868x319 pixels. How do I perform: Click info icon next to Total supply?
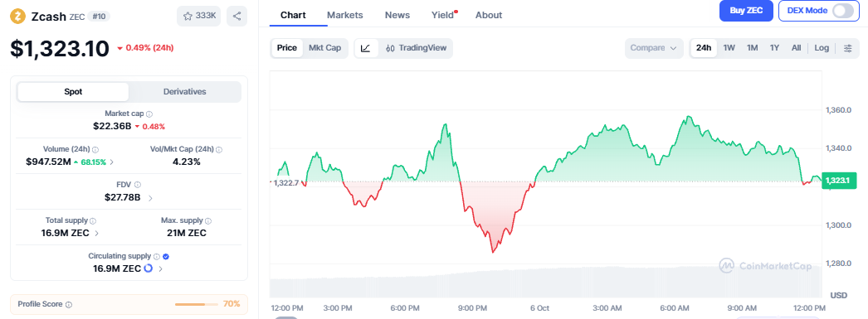(93, 221)
